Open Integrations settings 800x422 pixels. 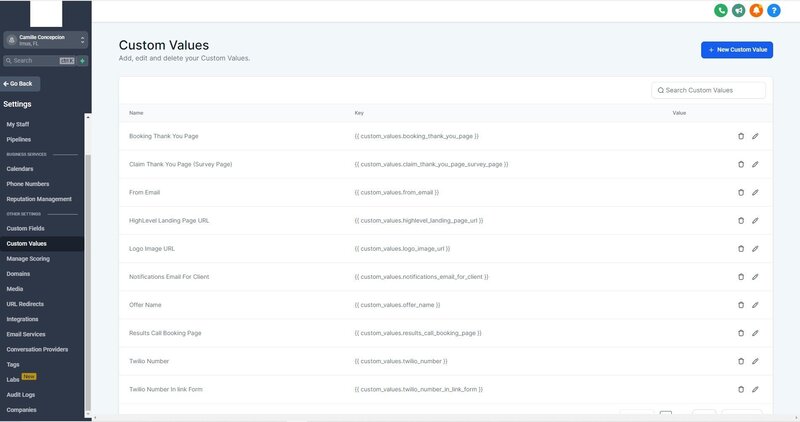tap(22, 319)
